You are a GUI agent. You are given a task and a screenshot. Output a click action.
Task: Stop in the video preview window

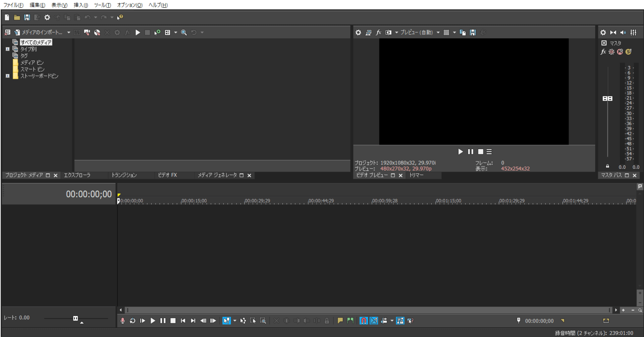click(x=481, y=152)
